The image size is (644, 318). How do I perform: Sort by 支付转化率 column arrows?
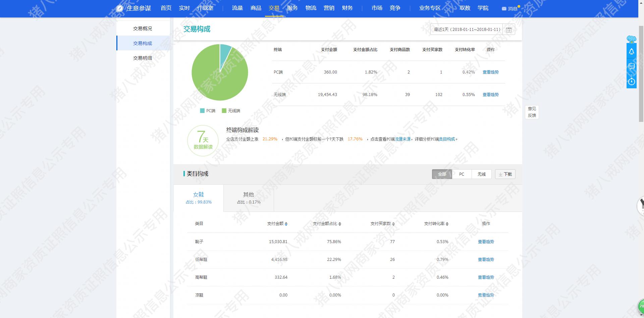(447, 224)
